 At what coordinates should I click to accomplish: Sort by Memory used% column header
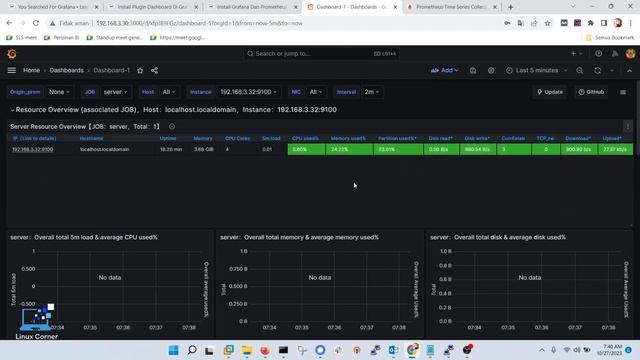click(x=348, y=138)
